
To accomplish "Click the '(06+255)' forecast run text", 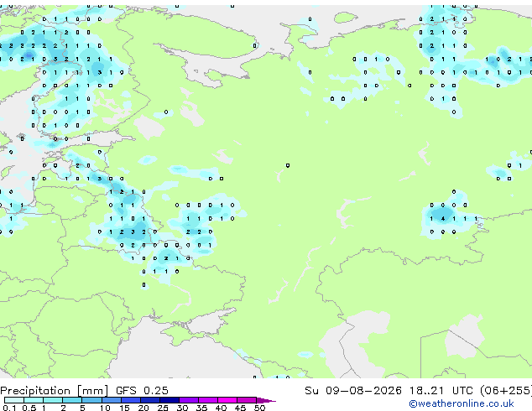I will coord(506,391).
